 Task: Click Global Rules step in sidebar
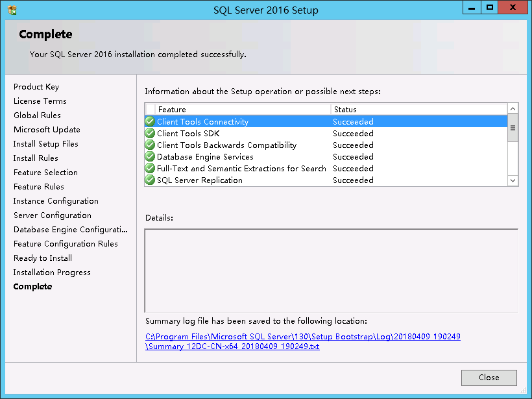[x=38, y=115]
